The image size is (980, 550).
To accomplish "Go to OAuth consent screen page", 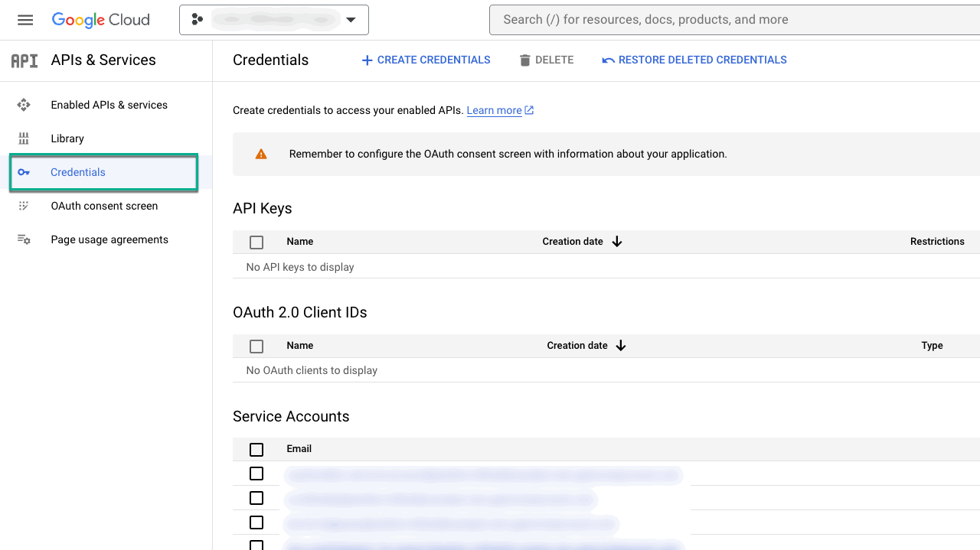I will pyautogui.click(x=104, y=206).
